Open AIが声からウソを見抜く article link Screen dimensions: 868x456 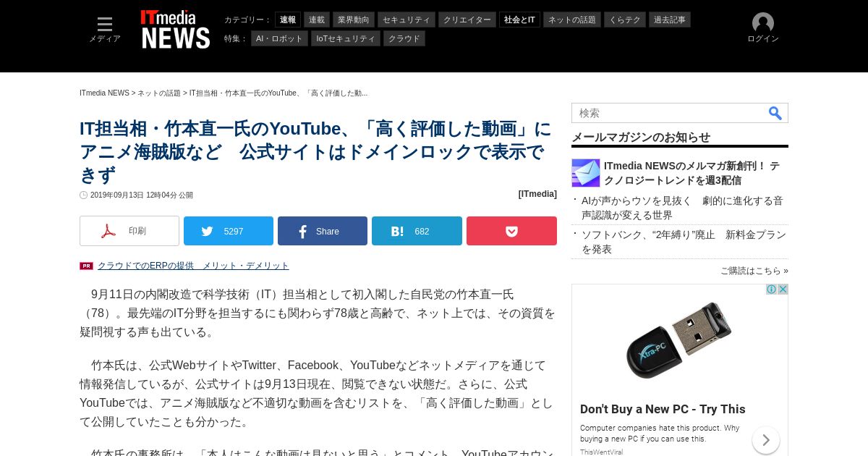(682, 208)
